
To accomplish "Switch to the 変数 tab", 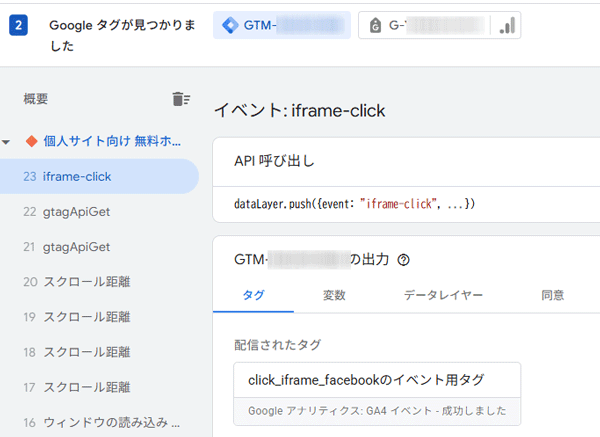I will [334, 295].
